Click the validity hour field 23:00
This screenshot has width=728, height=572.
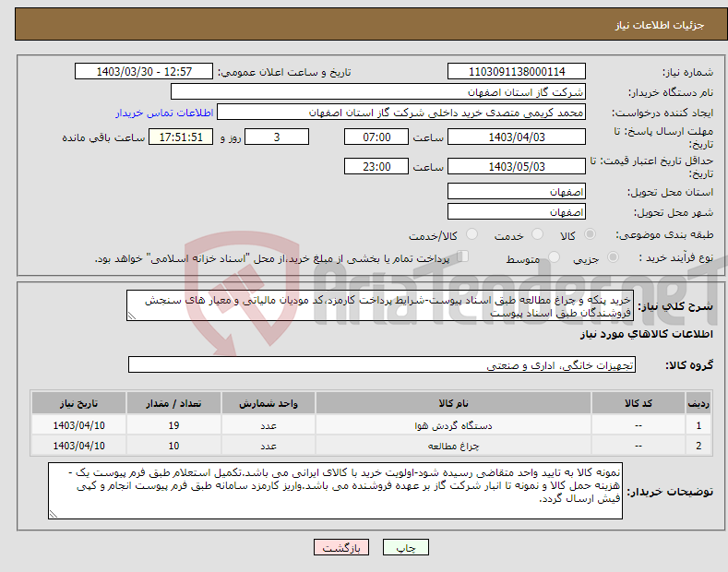coord(376,166)
